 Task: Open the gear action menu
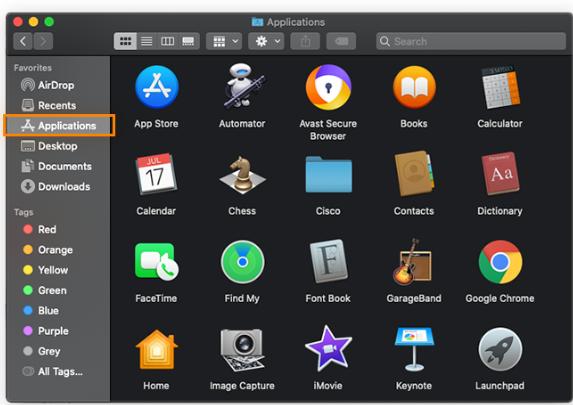tap(266, 41)
